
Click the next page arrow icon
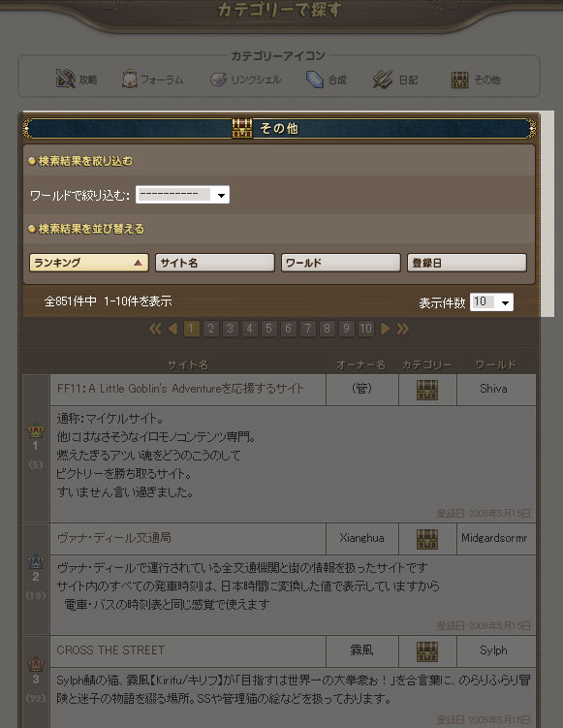tap(385, 329)
